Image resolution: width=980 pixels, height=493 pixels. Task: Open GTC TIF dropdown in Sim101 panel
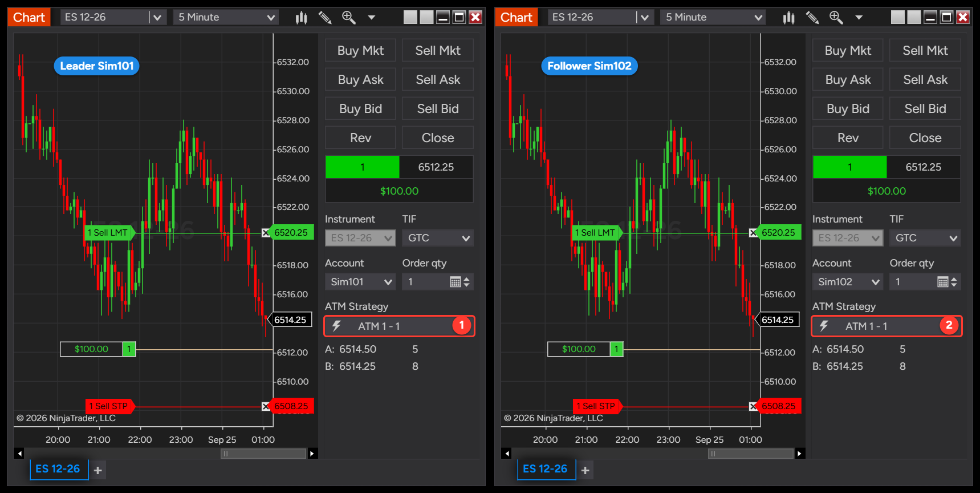tap(438, 238)
